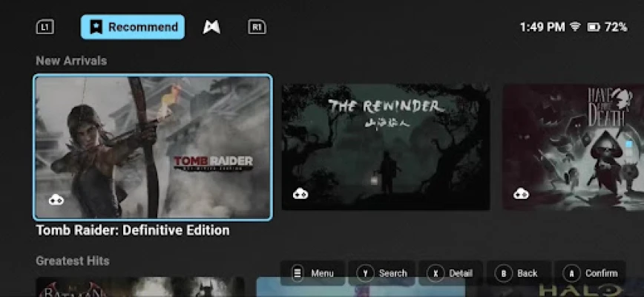This screenshot has width=644, height=297.
Task: Select The Rewinder game thumbnail
Action: coord(386,147)
